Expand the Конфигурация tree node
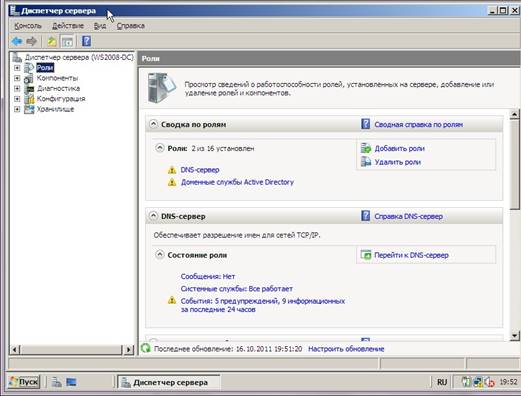Screen dimensions: 521x396 coord(17,99)
